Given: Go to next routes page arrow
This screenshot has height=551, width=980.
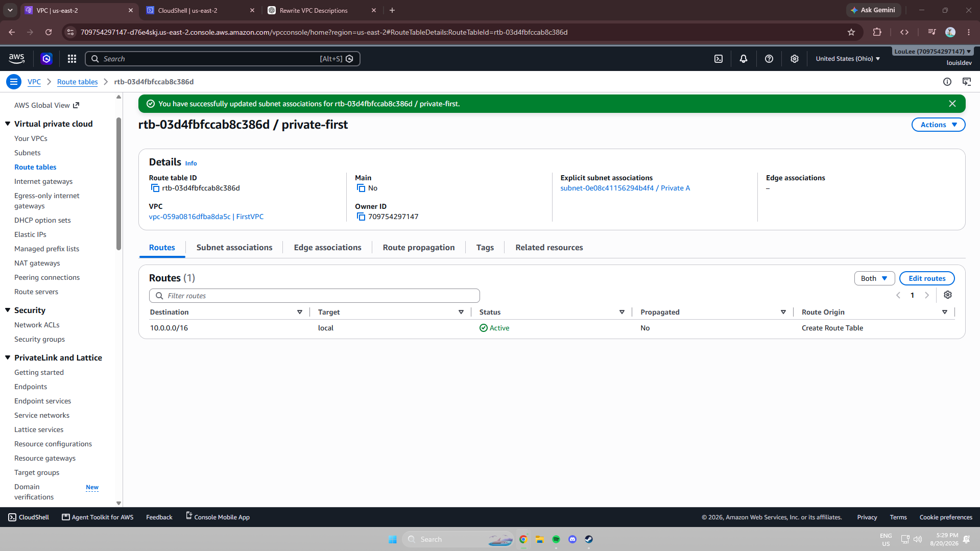Looking at the screenshot, I should pyautogui.click(x=927, y=295).
